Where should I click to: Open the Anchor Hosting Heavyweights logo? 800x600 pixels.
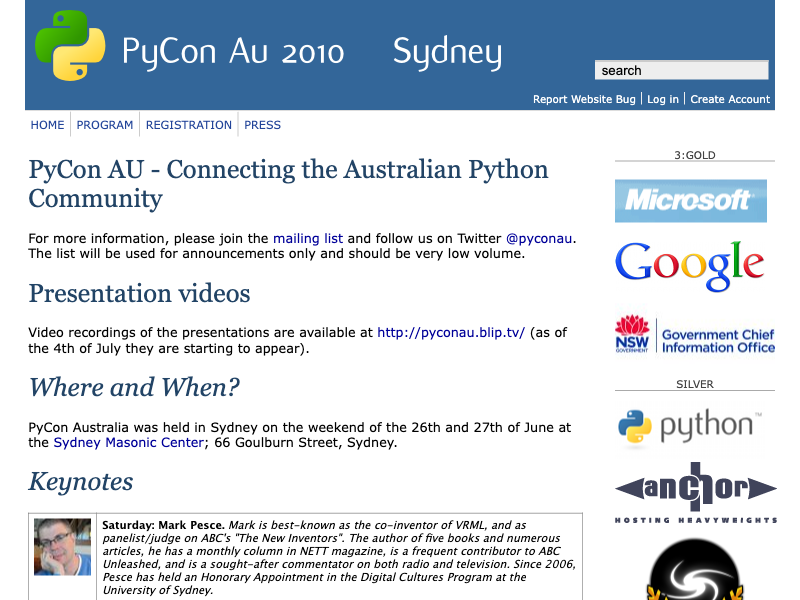pyautogui.click(x=696, y=492)
